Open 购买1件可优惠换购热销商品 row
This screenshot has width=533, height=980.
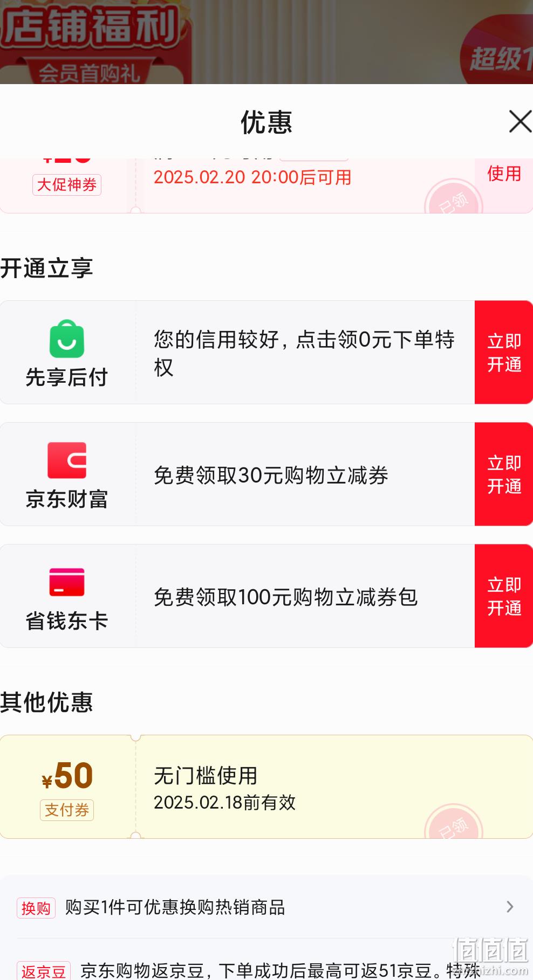pos(266,907)
